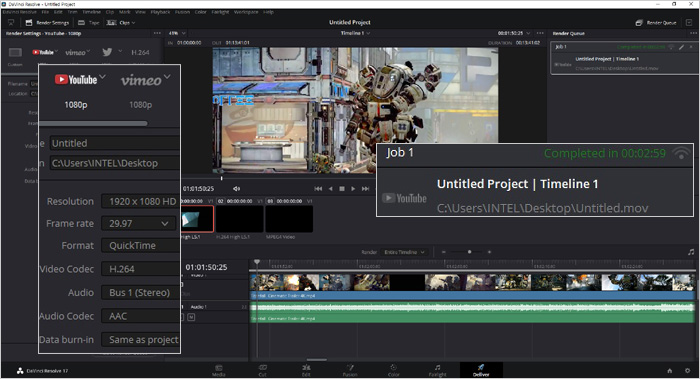Click the IN timecode 01:00:00:00
The height and width of the screenshot is (379, 700).
coord(189,43)
